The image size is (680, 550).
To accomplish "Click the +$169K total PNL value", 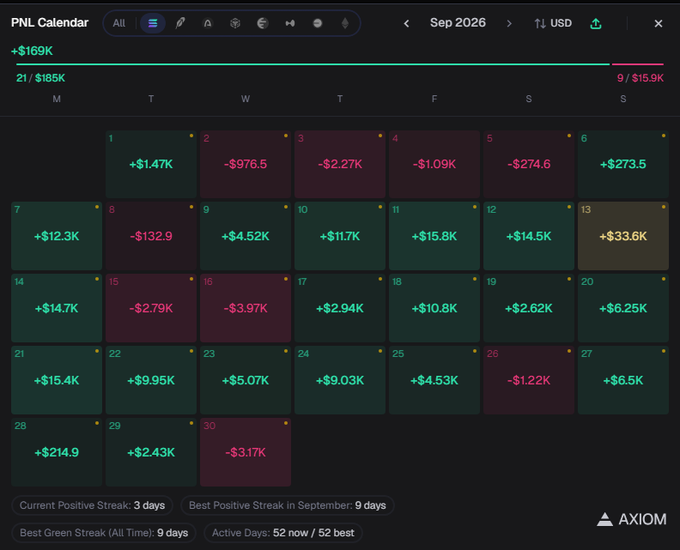I will 32,51.
